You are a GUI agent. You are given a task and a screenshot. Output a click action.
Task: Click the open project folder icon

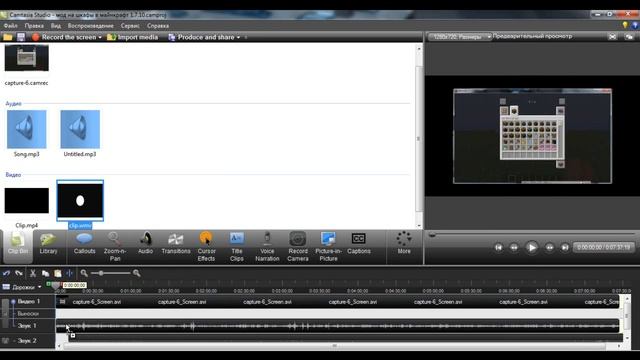pyautogui.click(x=8, y=37)
